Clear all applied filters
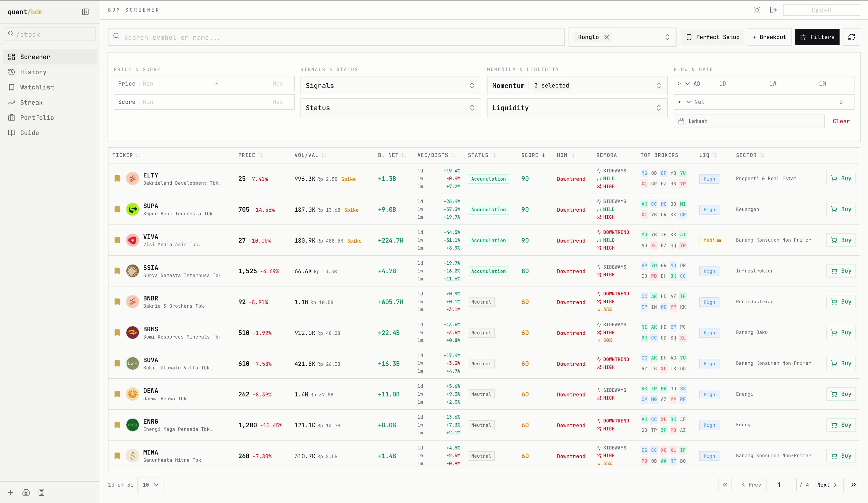 [841, 121]
